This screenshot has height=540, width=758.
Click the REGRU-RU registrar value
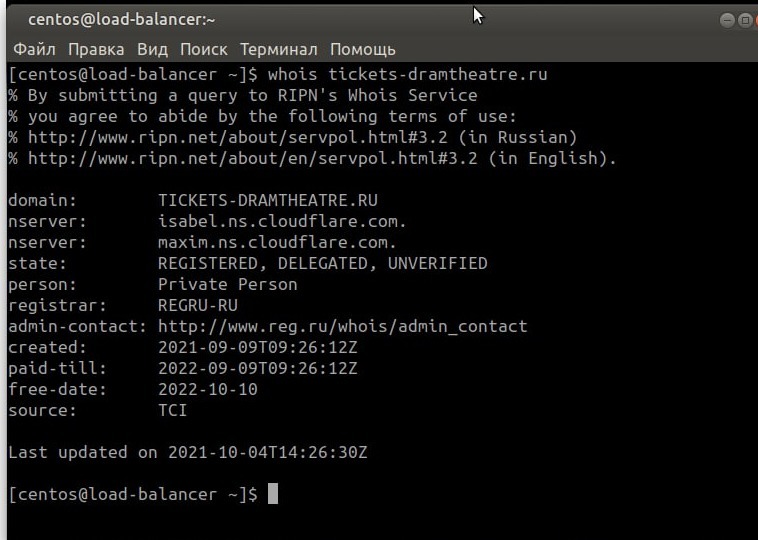tap(197, 305)
